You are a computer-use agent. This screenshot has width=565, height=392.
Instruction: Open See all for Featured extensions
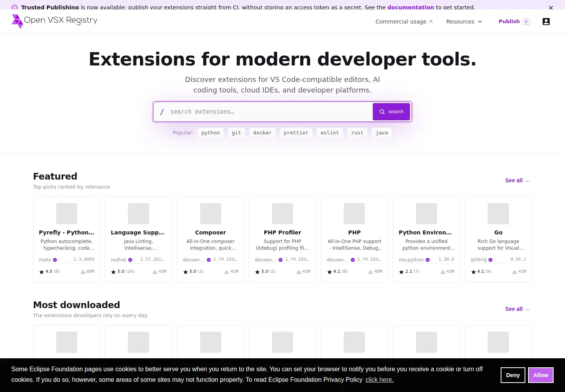pos(517,180)
